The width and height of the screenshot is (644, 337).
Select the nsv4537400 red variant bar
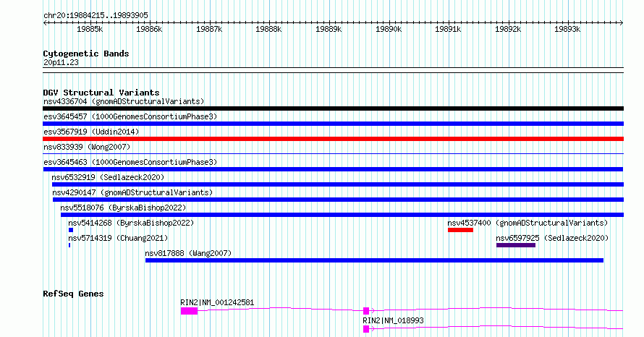point(460,230)
